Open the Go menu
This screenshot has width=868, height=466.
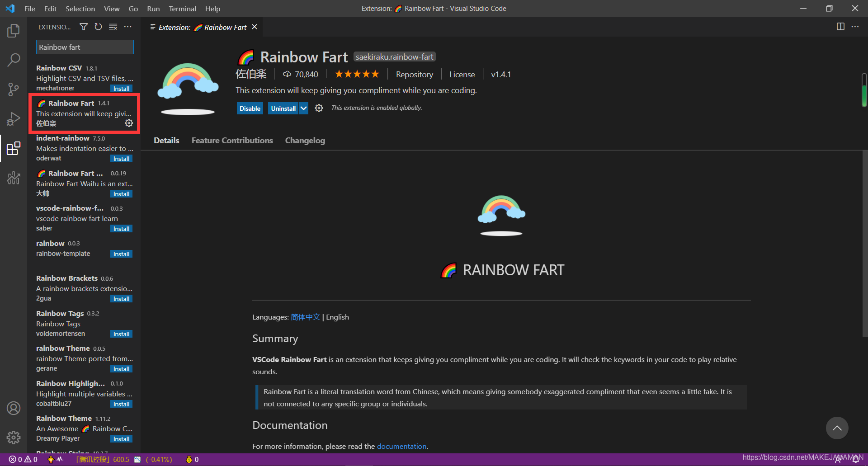(x=133, y=9)
